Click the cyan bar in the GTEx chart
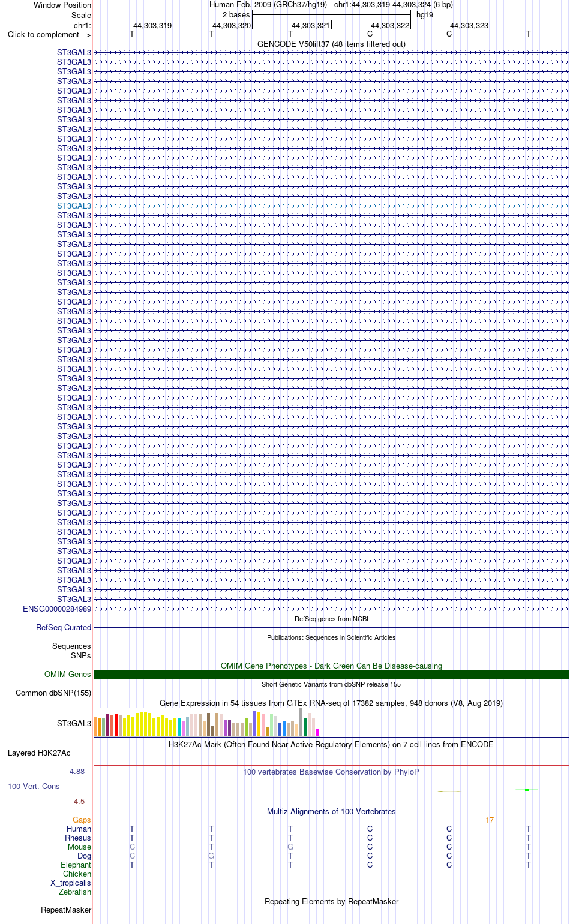Screen dimensions: 570x924 coord(179,727)
